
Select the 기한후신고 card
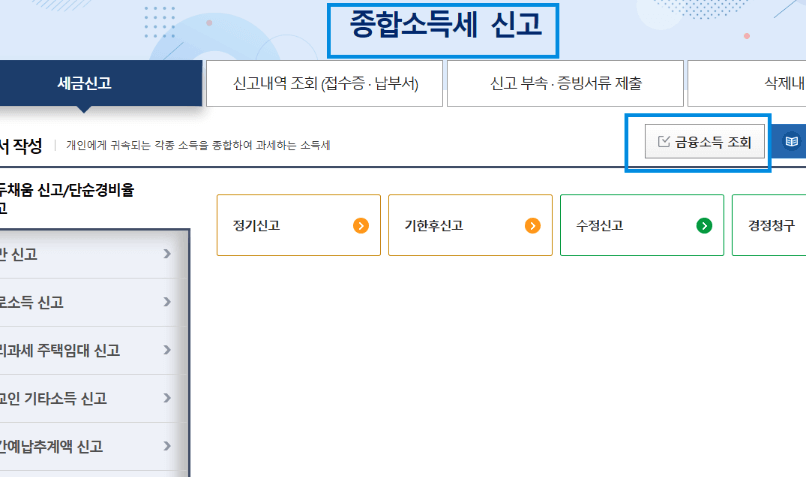tap(470, 225)
